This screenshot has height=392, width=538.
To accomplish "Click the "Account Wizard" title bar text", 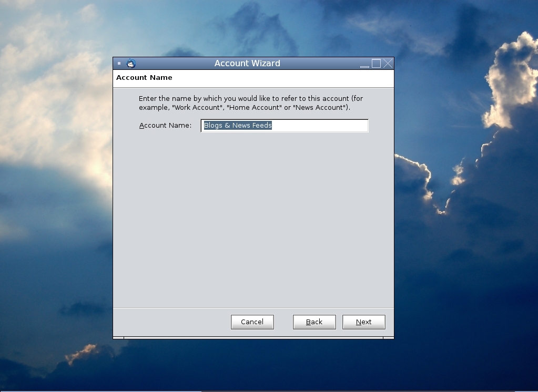I will pos(247,64).
